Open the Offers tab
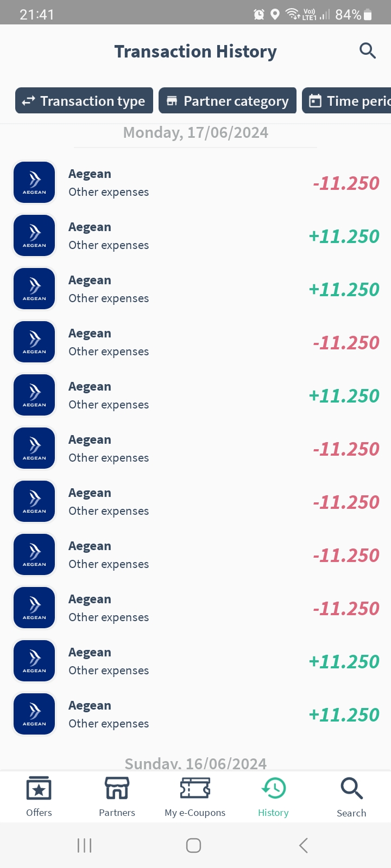391x868 pixels. (x=39, y=797)
